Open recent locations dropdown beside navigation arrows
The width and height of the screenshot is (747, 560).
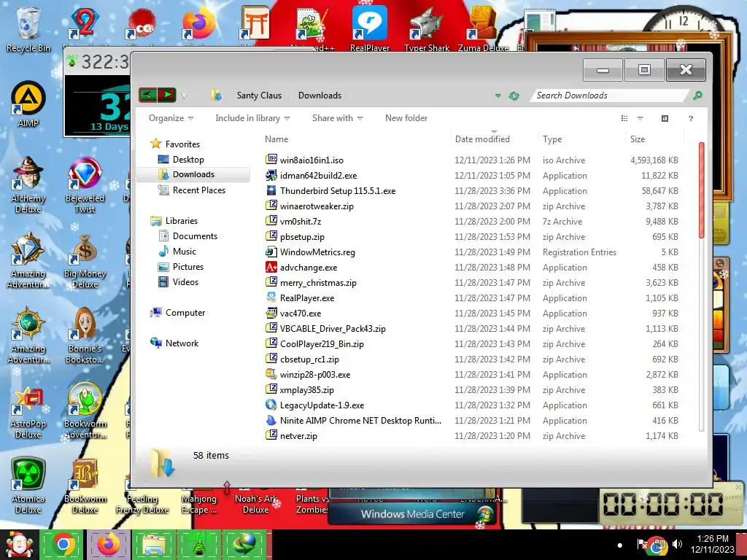pos(184,96)
